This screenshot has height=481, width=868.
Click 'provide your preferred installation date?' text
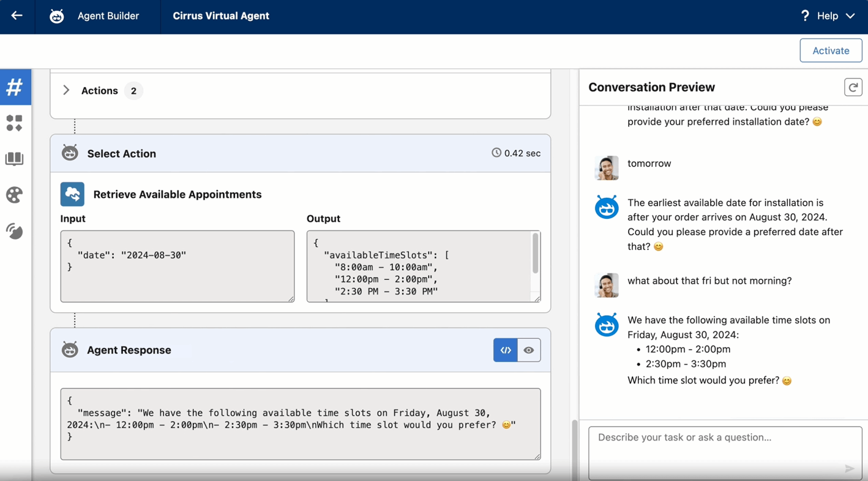(718, 122)
